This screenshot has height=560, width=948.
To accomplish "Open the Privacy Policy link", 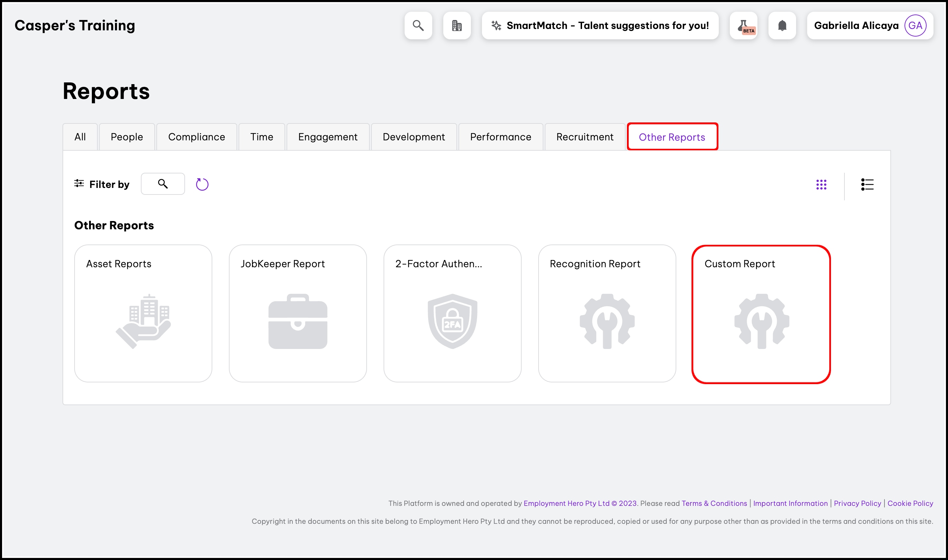I will point(857,503).
